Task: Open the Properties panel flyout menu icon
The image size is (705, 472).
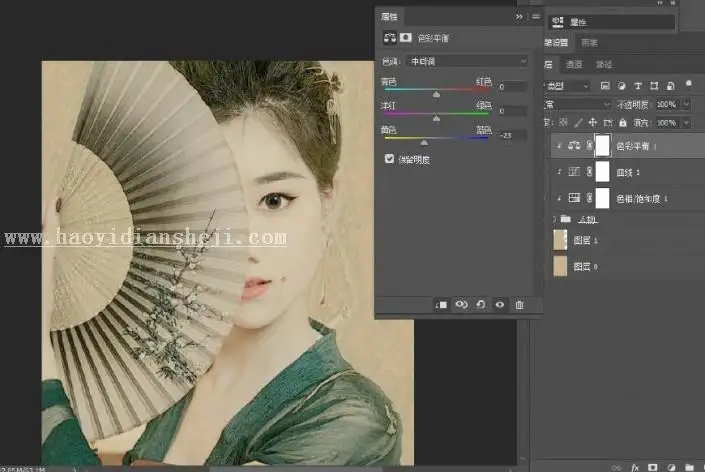Action: [535, 17]
